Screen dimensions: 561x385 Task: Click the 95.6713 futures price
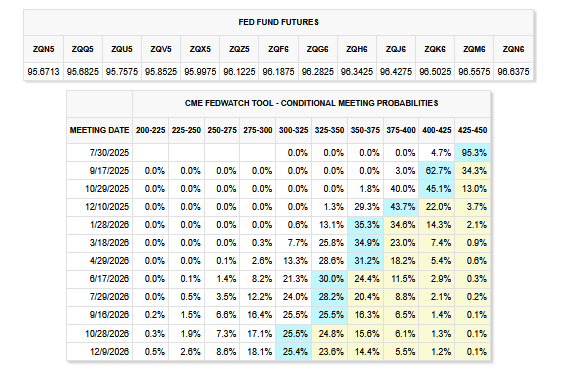(44, 72)
